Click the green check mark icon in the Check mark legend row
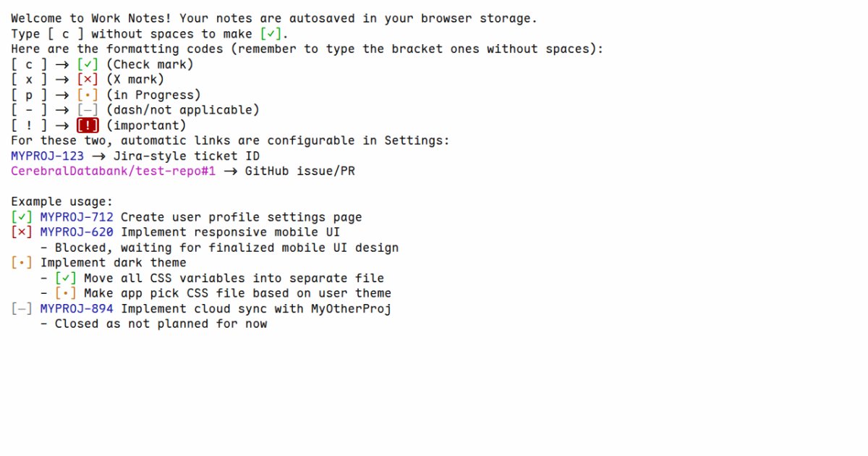This screenshot has height=456, width=868. (x=88, y=64)
